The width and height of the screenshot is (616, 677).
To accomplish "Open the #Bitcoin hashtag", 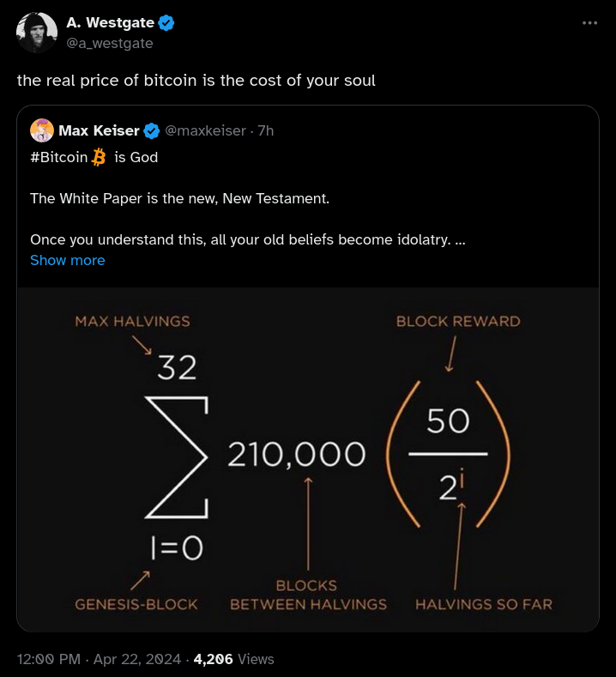I will (x=58, y=157).
